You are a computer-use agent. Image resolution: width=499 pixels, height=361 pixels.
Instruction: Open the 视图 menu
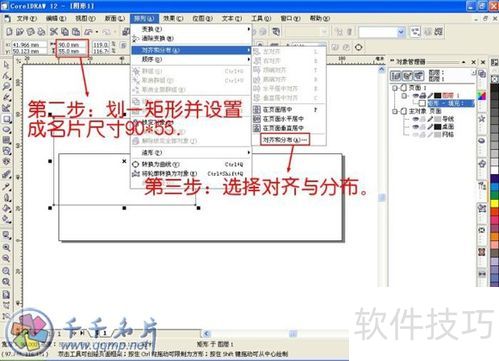click(x=85, y=18)
